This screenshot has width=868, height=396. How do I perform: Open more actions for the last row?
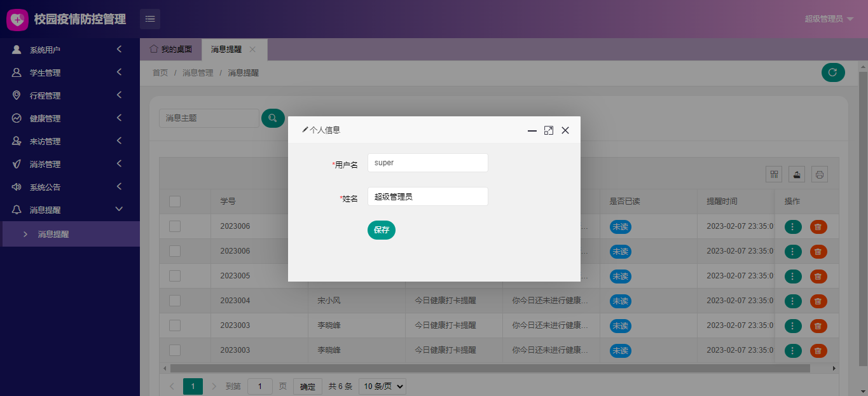tap(793, 350)
